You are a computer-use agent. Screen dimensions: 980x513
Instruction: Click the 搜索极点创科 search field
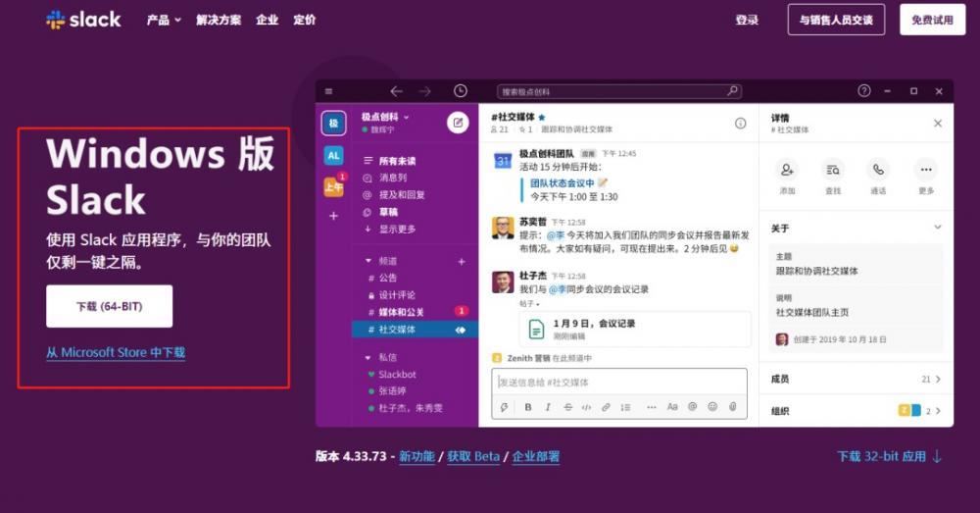pos(618,91)
